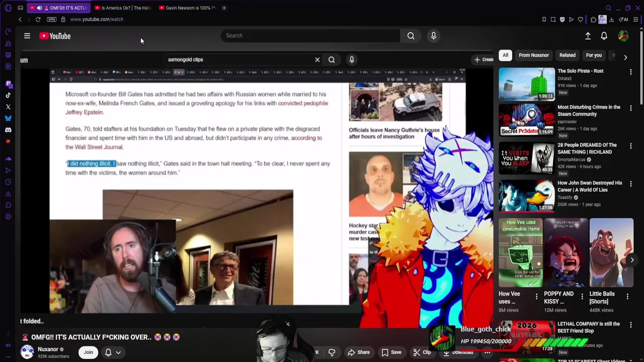Open options for LETHAL COMPANY video

click(x=630, y=325)
